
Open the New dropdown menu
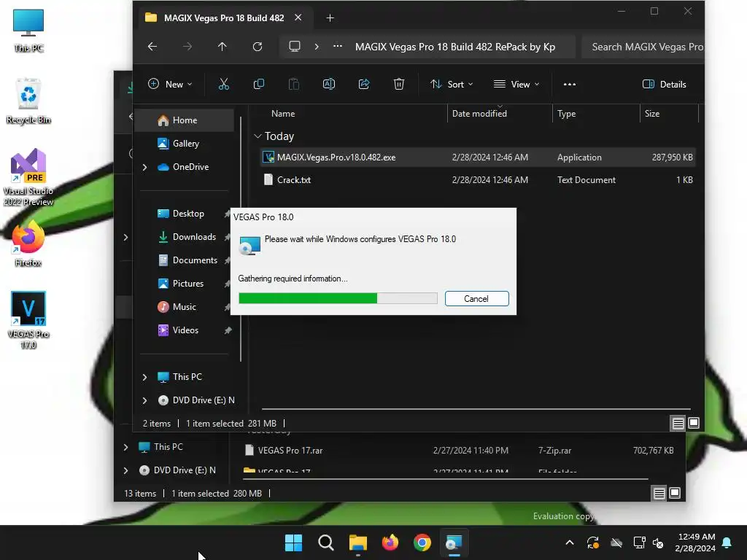point(170,85)
